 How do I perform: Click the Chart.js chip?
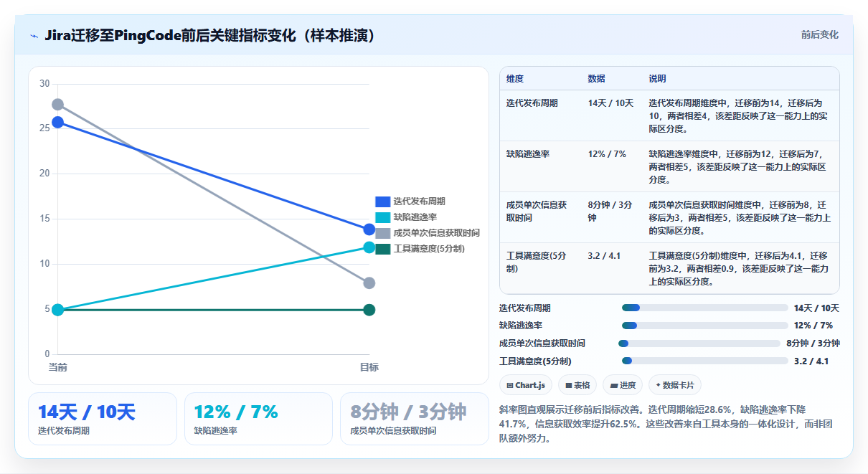pos(526,385)
